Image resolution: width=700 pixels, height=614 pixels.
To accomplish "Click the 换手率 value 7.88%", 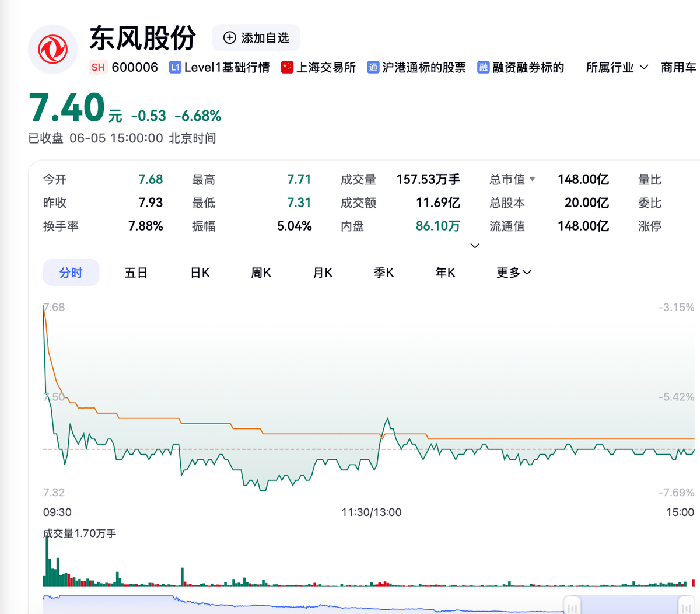I will coord(146,226).
